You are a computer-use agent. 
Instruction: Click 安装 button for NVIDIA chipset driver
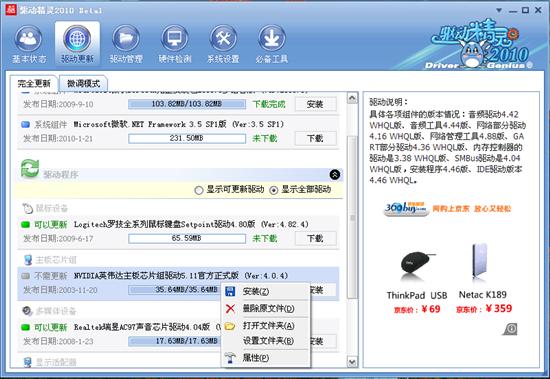click(x=322, y=290)
